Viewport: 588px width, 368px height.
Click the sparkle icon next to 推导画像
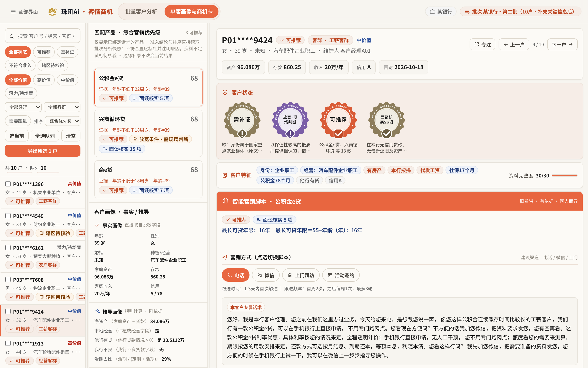click(x=97, y=311)
